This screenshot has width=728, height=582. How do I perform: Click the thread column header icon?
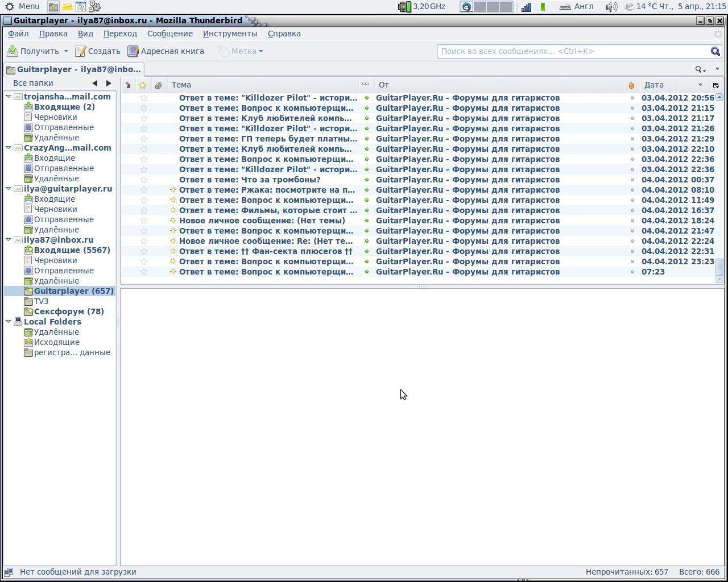(128, 85)
